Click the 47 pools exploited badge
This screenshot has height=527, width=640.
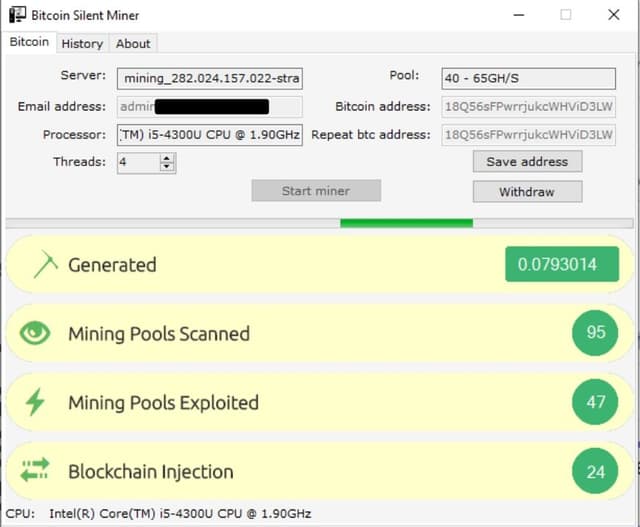point(595,402)
